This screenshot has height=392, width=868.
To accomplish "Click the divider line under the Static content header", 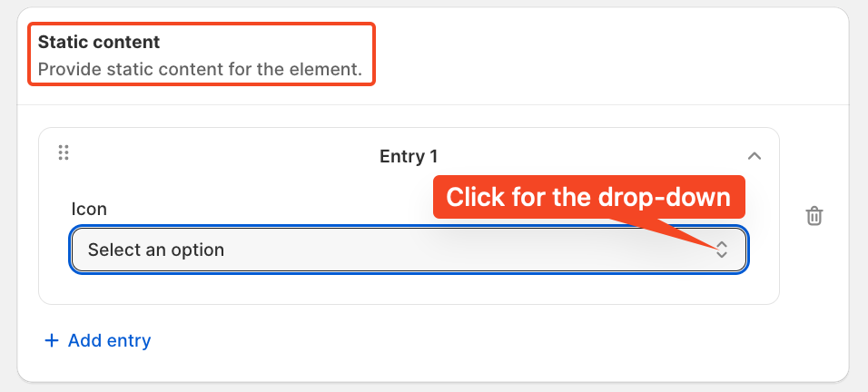I will pos(433,104).
